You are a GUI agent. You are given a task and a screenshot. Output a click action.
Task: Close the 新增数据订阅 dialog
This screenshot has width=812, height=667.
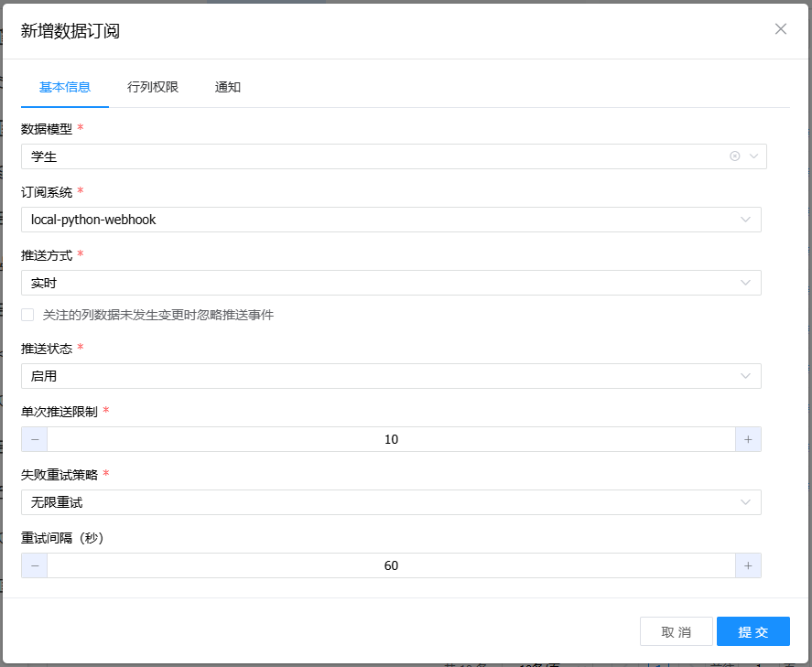coord(781,28)
